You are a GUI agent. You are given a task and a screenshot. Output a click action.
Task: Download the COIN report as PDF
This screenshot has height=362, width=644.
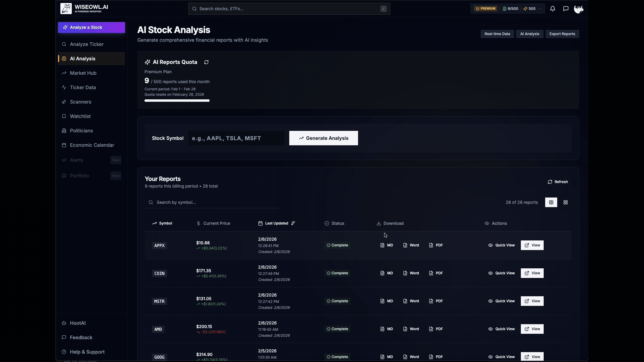pyautogui.click(x=436, y=273)
